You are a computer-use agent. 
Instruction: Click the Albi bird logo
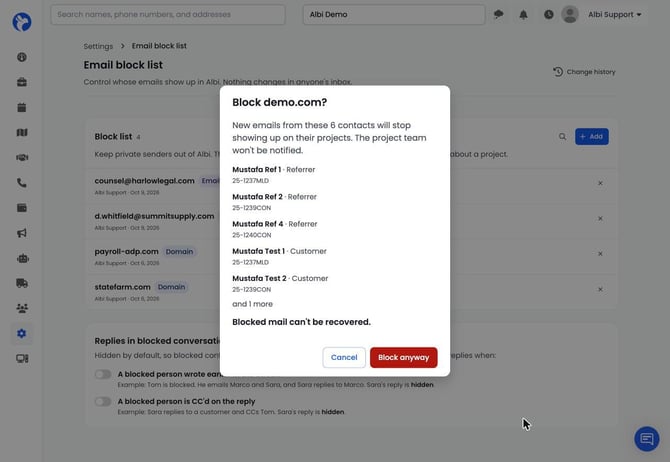(x=22, y=22)
